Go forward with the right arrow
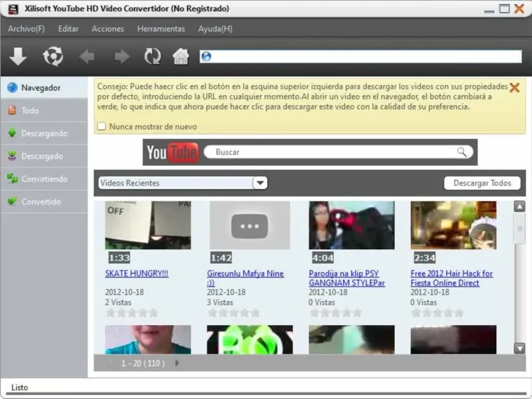 (122, 57)
